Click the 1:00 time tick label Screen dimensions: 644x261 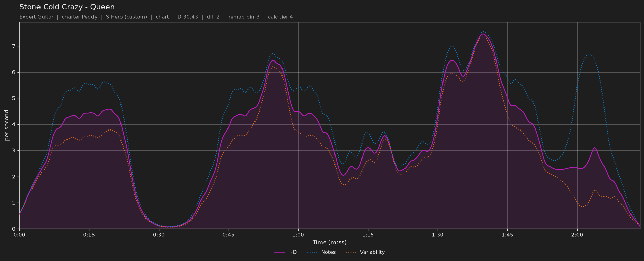point(298,235)
